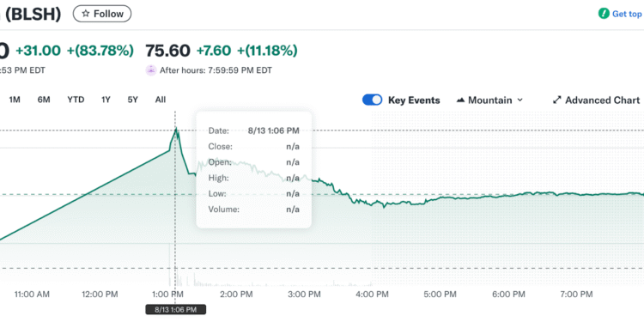The height and width of the screenshot is (322, 644).
Task: Click the after-hours price 75.60
Action: point(168,51)
